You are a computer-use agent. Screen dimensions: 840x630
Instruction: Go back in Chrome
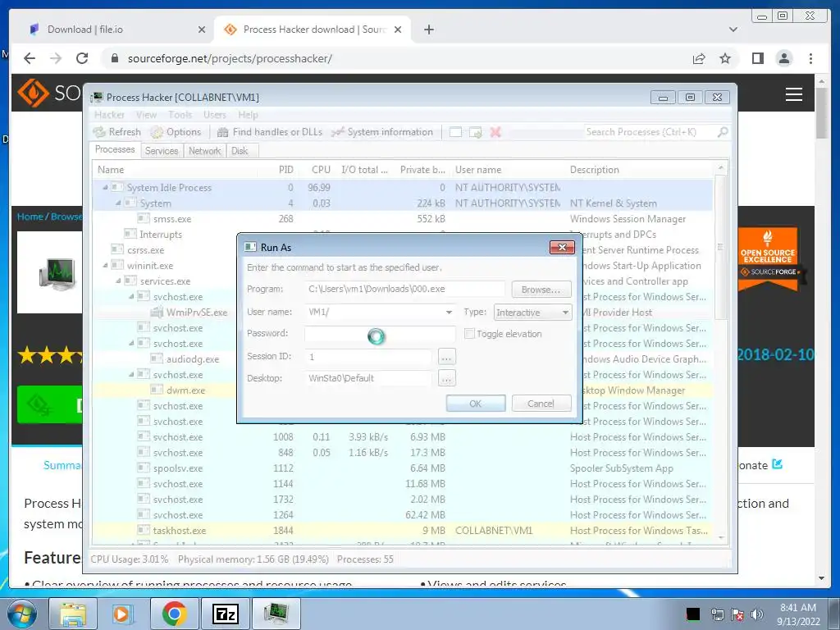point(30,58)
